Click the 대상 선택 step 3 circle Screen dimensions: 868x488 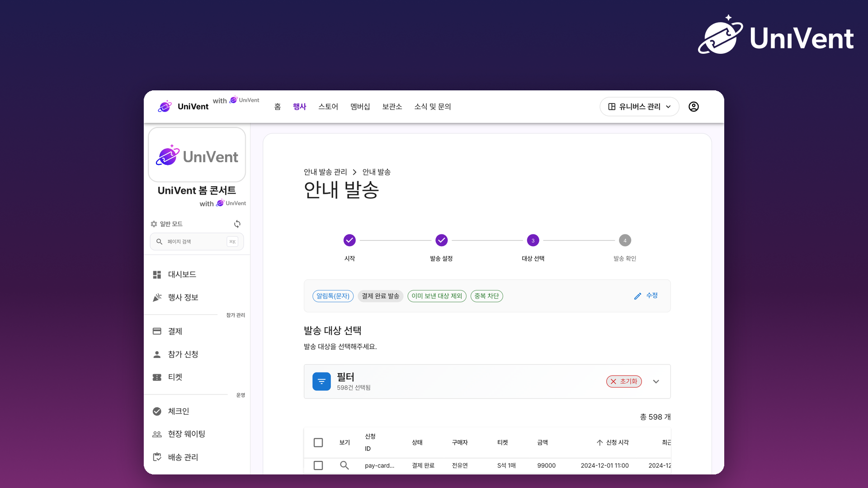pos(533,240)
